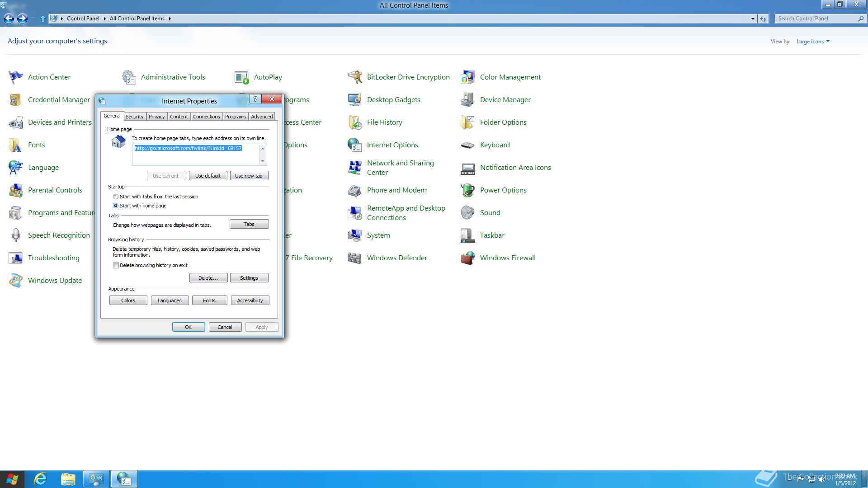
Task: Cancel the Internet Properties dialog
Action: [x=225, y=327]
